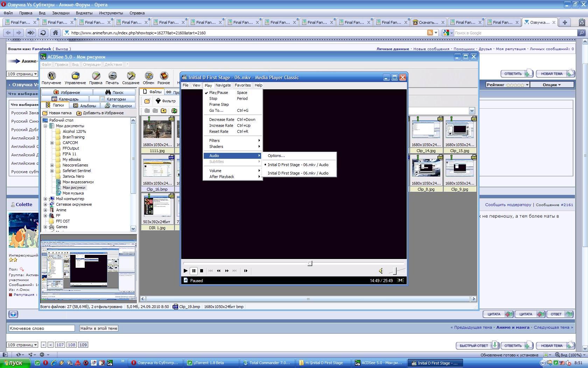Select the Мои видеозаписи folder in the tree
Viewport: 588px width, 368px height.
[x=78, y=182]
